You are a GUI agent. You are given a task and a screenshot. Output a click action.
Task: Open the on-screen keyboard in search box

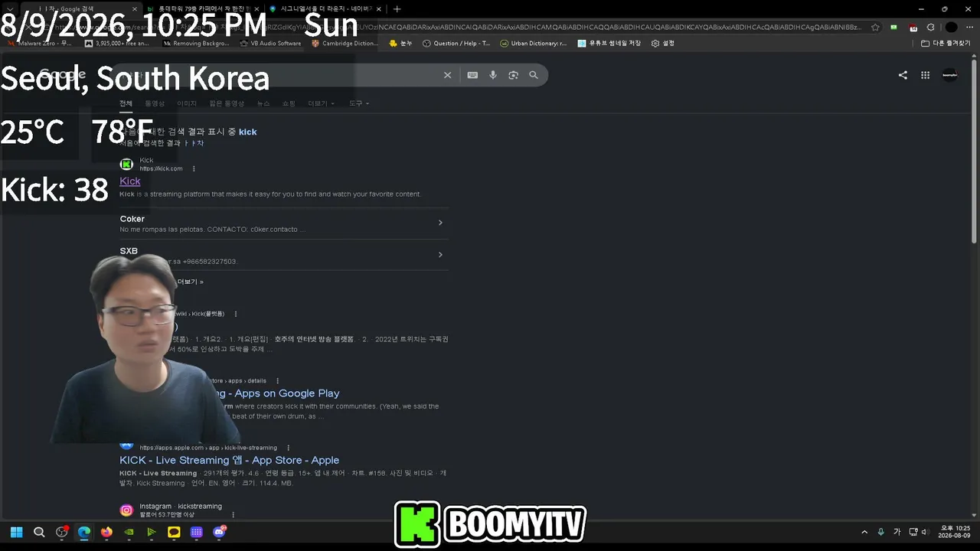click(472, 75)
